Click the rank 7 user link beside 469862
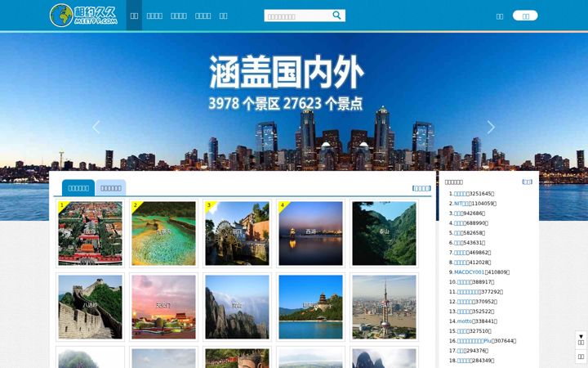 coord(460,253)
